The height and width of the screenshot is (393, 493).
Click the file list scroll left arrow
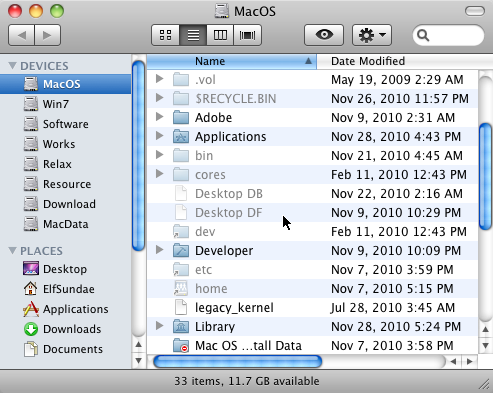(454, 361)
